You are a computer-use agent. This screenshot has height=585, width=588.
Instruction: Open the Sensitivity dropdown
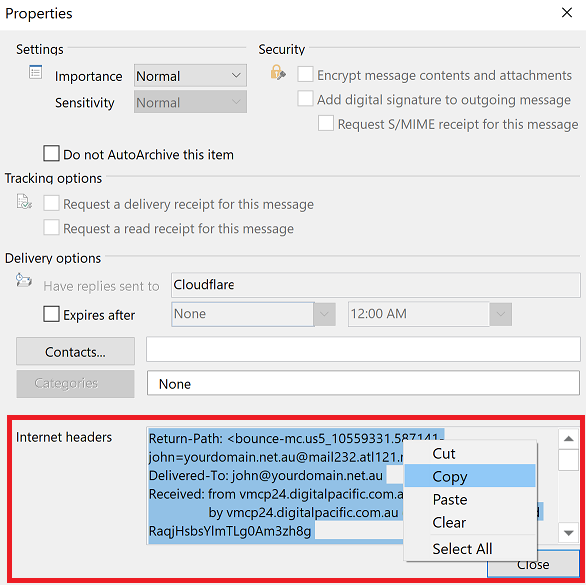pyautogui.click(x=190, y=102)
